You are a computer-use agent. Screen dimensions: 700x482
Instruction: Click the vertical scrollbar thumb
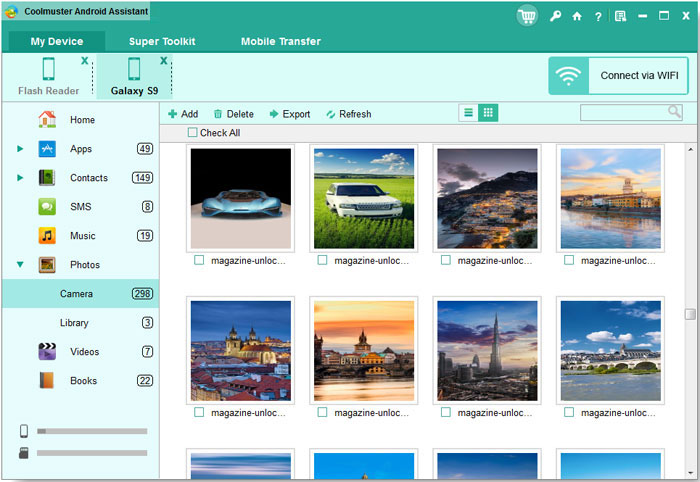690,314
